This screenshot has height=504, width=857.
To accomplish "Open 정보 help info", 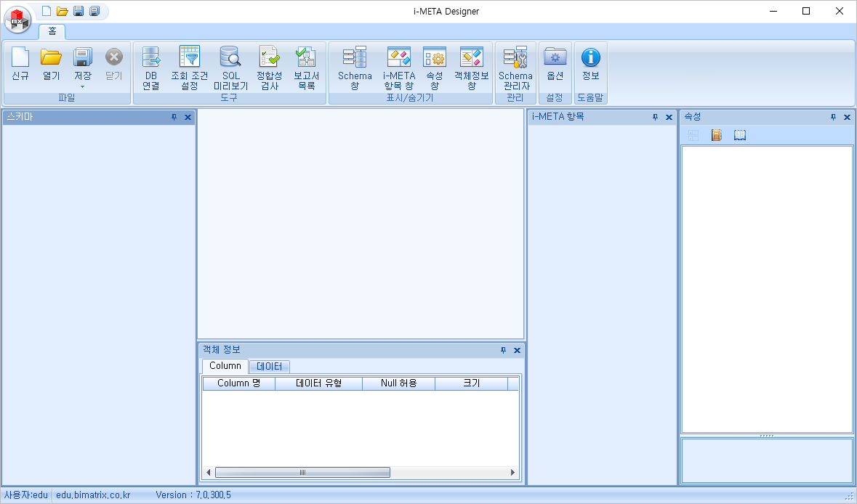I will (591, 64).
